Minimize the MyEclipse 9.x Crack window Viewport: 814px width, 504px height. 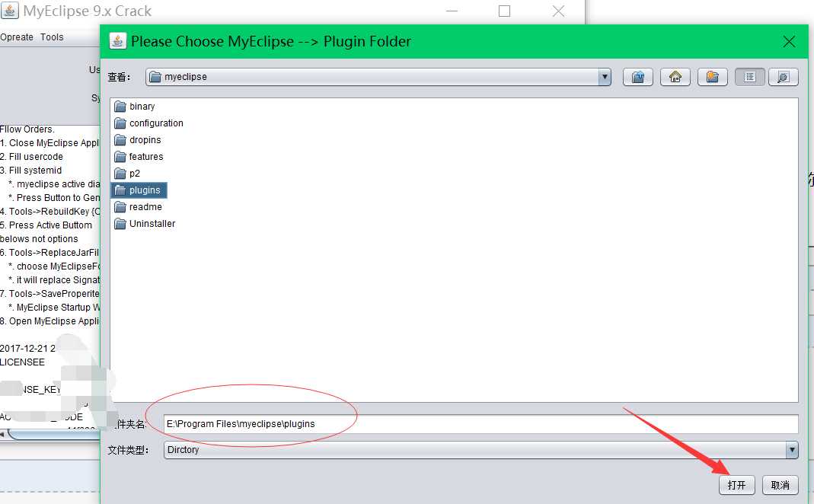click(452, 11)
